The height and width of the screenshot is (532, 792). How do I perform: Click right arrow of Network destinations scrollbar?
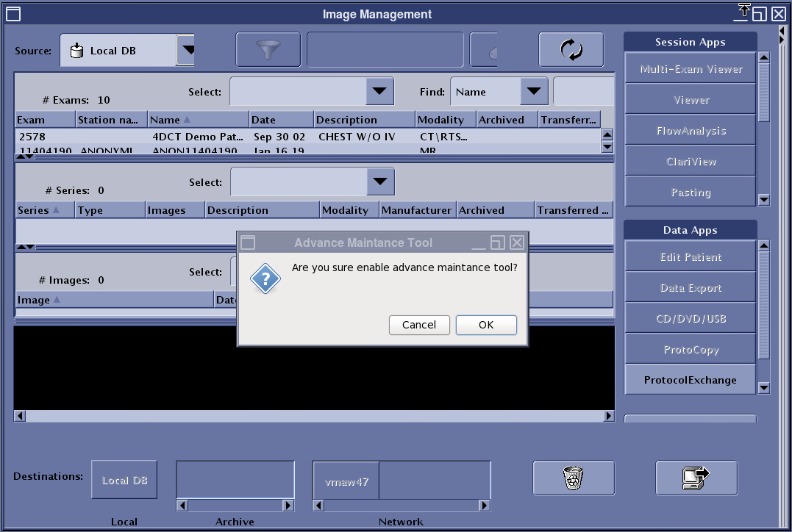484,506
